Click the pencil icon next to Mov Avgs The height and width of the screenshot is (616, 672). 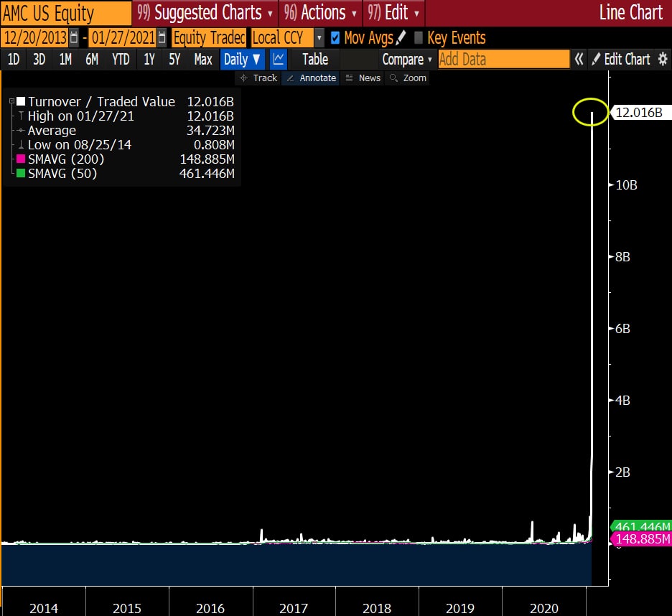[401, 38]
